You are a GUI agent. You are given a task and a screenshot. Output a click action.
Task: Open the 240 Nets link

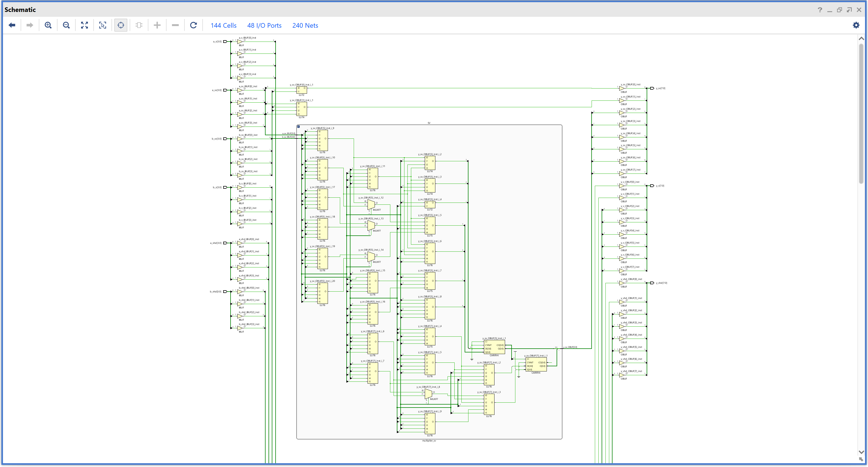(x=305, y=25)
